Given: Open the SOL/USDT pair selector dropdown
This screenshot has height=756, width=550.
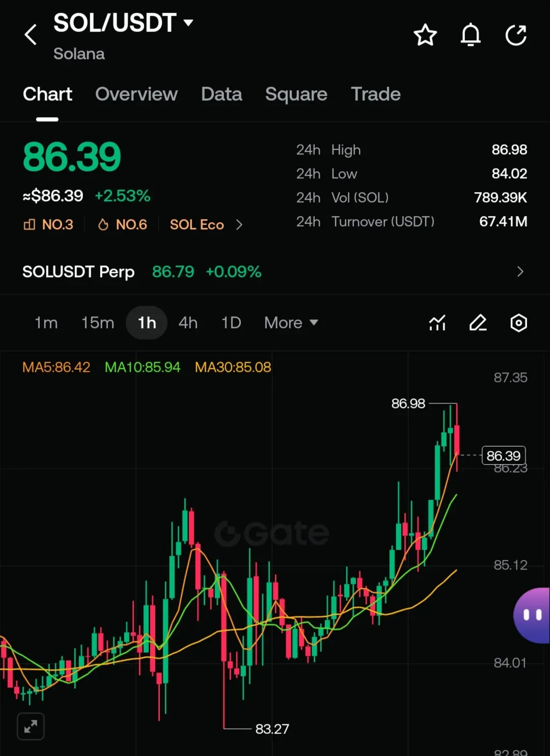Looking at the screenshot, I should [123, 23].
